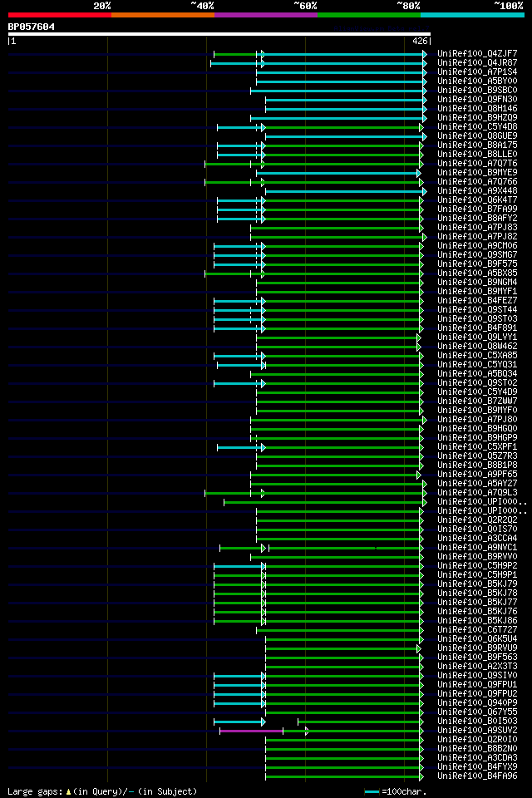Image resolution: width=532 pixels, height=798 pixels.
Task: Select the UniRef100_C5XA85 label
Action: point(477,356)
